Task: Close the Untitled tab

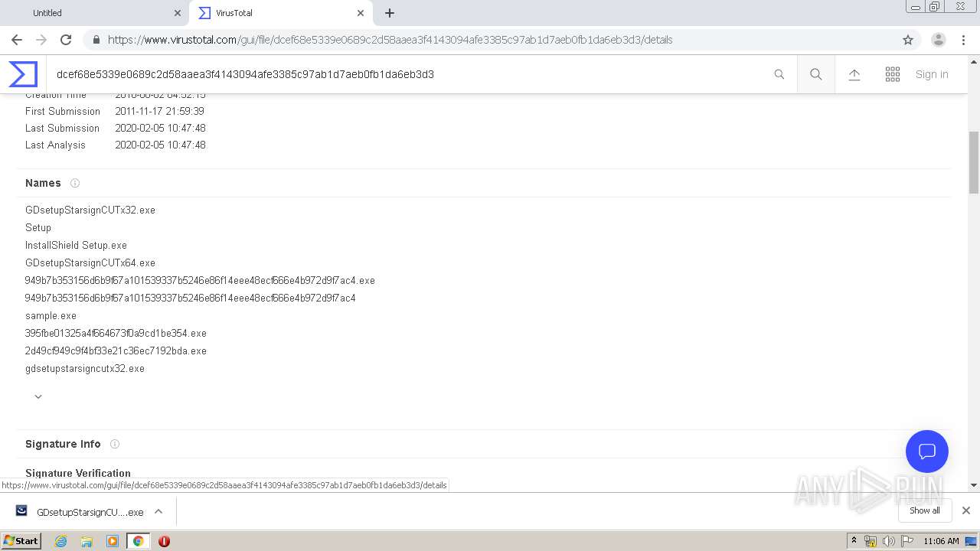Action: coord(178,13)
